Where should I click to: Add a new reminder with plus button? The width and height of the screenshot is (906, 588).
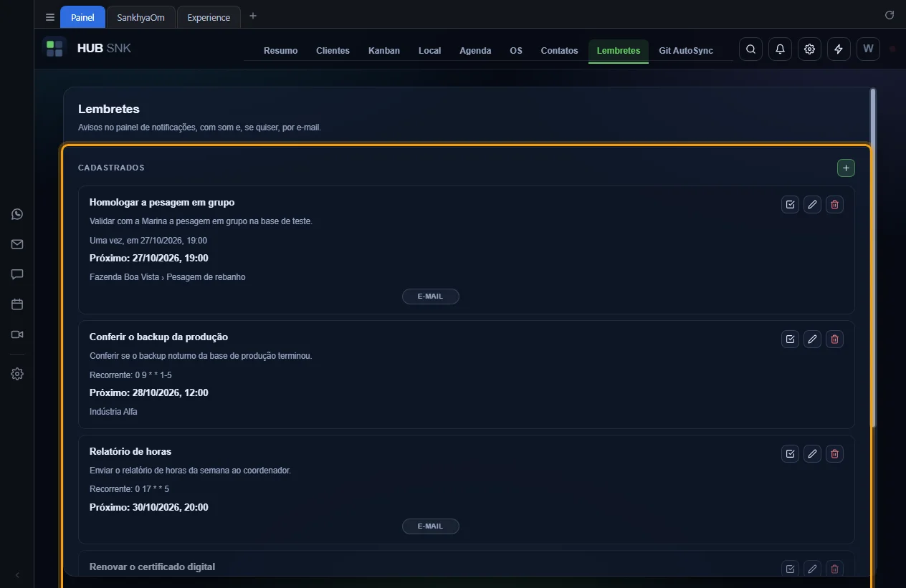click(x=846, y=168)
